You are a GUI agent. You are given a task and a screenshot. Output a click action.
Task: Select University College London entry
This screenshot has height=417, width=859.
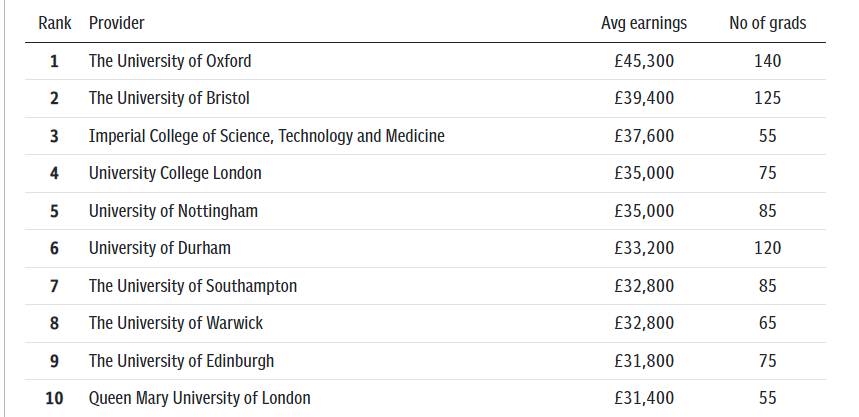coord(175,173)
